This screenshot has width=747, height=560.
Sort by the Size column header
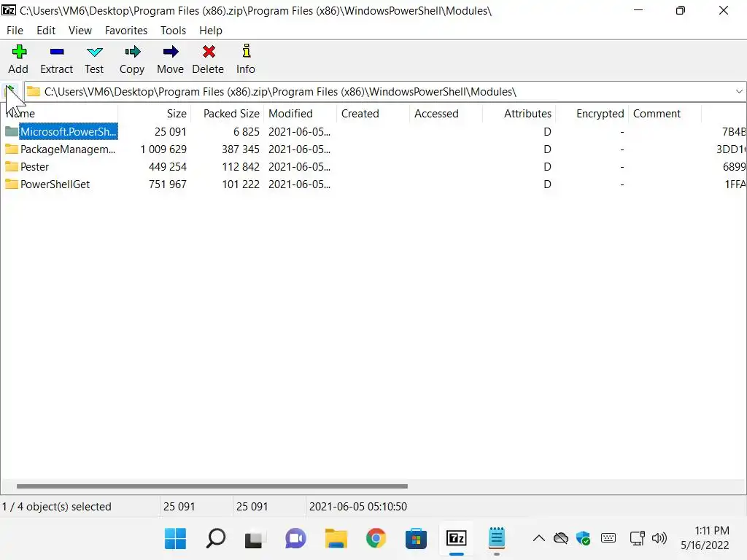pos(155,113)
